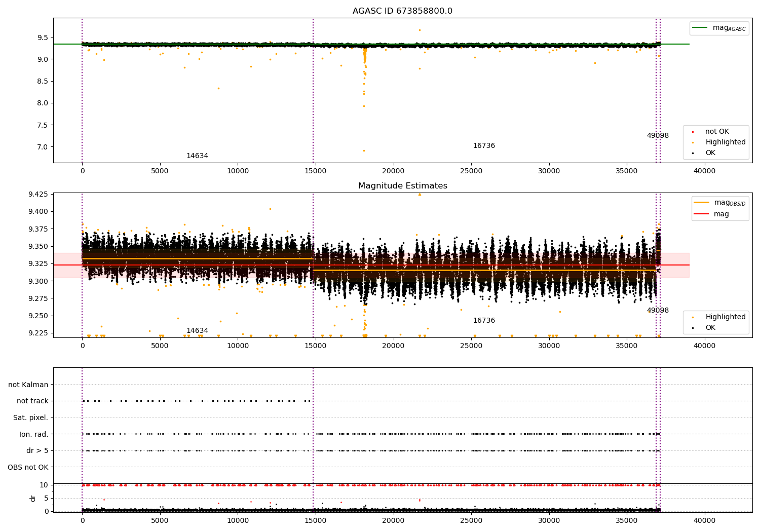This screenshot has height=532, width=760.
Task: Click the 'dr' y-axis label
Action: (33, 498)
